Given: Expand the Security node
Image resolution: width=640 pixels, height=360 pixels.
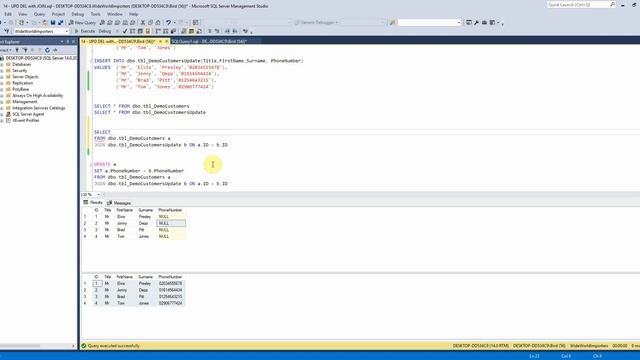Looking at the screenshot, I should point(2,71).
